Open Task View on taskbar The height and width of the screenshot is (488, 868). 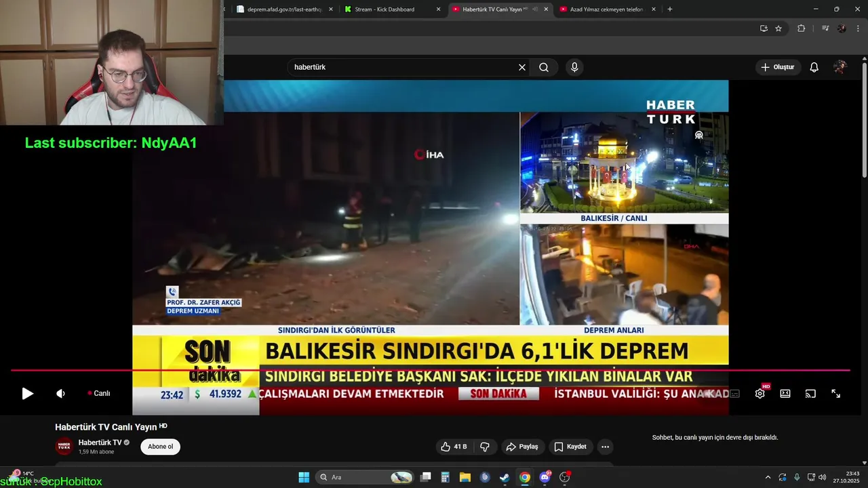tap(426, 477)
